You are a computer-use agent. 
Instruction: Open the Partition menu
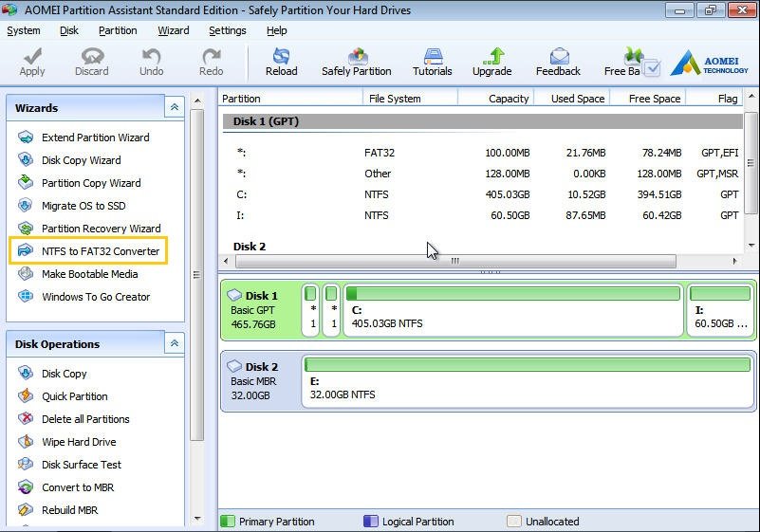click(x=118, y=30)
